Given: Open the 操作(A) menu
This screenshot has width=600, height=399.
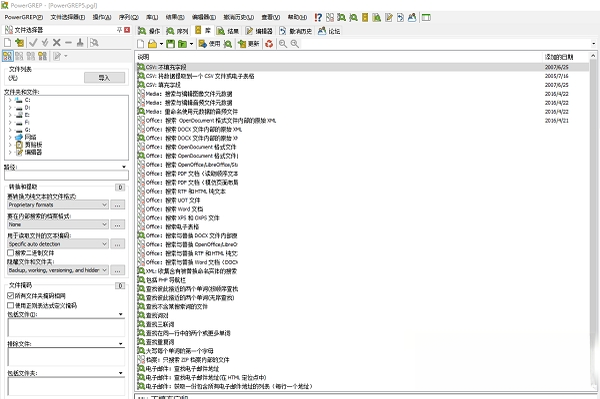Looking at the screenshot, I should 102,17.
